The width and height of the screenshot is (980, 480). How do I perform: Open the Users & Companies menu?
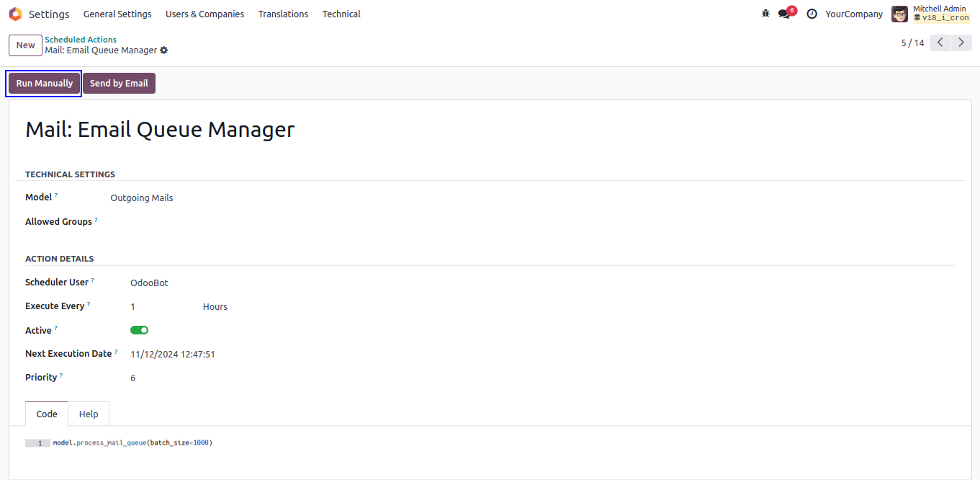coord(204,14)
